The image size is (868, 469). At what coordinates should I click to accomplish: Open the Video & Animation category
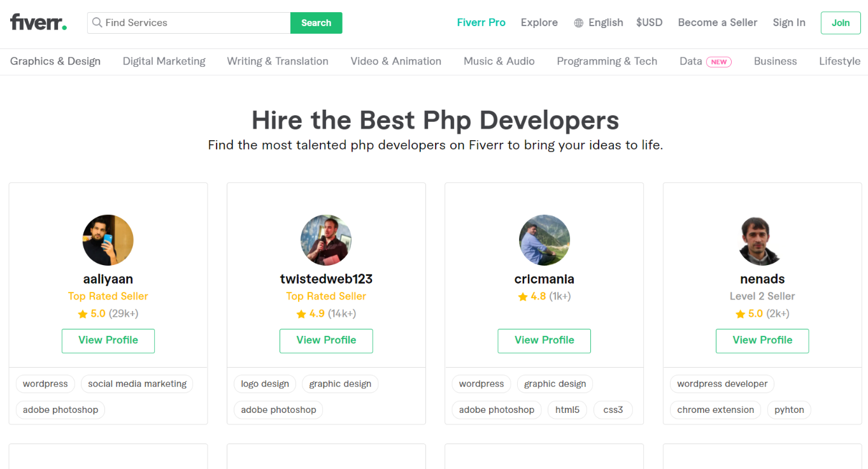click(396, 61)
